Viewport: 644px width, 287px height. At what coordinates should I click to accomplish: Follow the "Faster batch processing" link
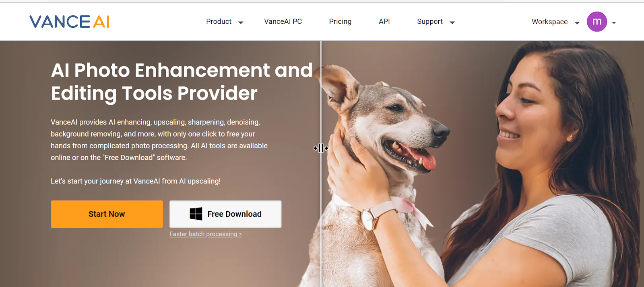tap(206, 234)
